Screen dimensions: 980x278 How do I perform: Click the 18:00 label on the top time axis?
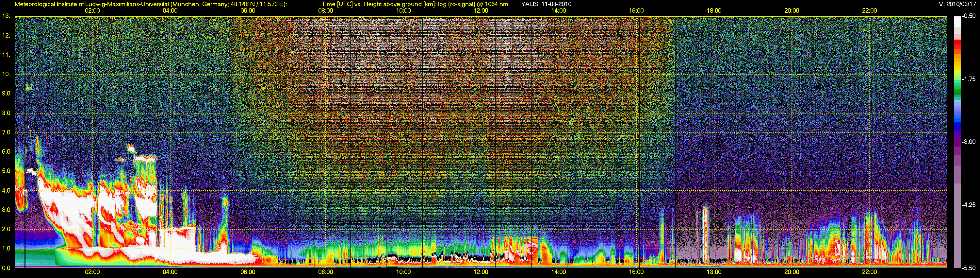tap(714, 11)
